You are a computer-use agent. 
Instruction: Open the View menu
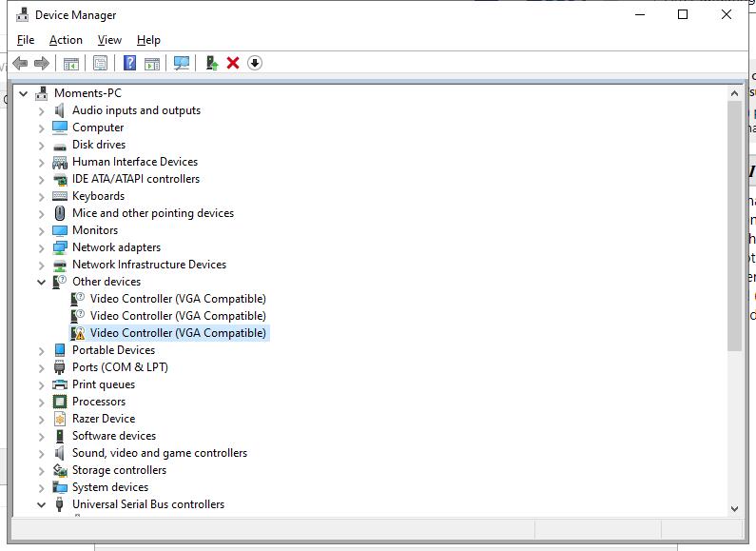(109, 40)
